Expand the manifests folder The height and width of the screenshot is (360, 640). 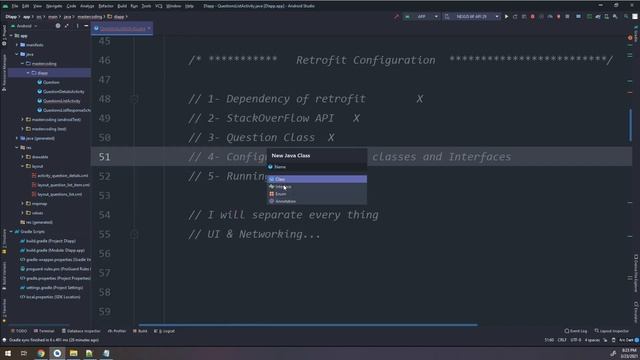(17, 45)
